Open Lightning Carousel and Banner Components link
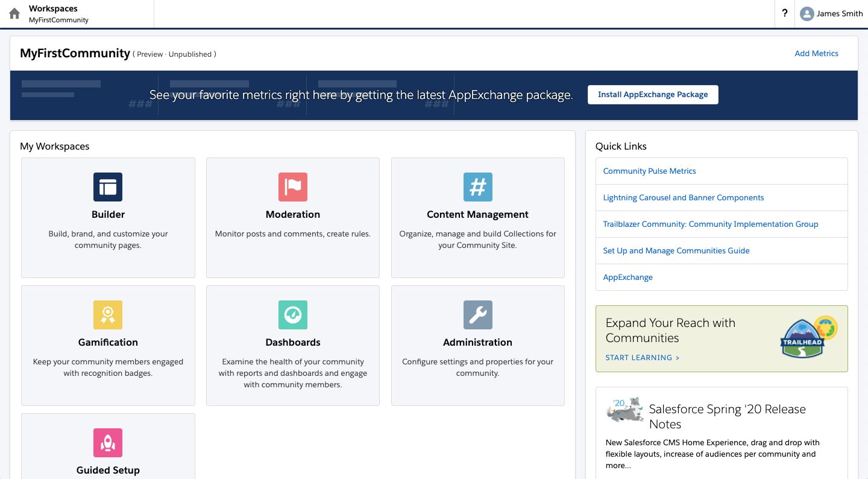Screen dimensions: 868x479 (x=684, y=198)
